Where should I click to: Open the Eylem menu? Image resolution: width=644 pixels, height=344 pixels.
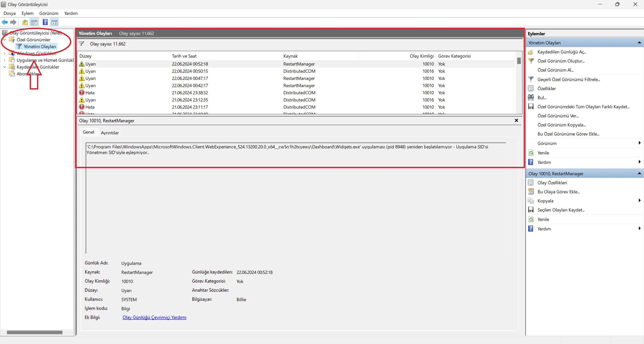pos(27,13)
